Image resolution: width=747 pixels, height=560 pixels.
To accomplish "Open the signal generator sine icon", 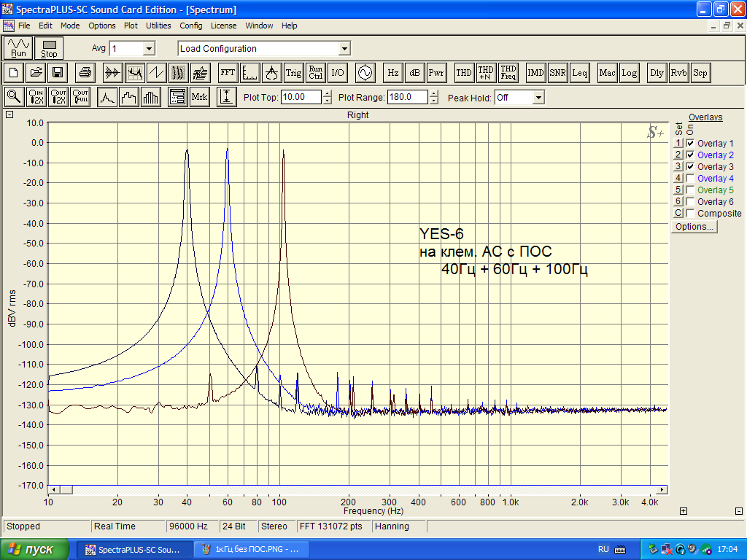I will point(365,73).
